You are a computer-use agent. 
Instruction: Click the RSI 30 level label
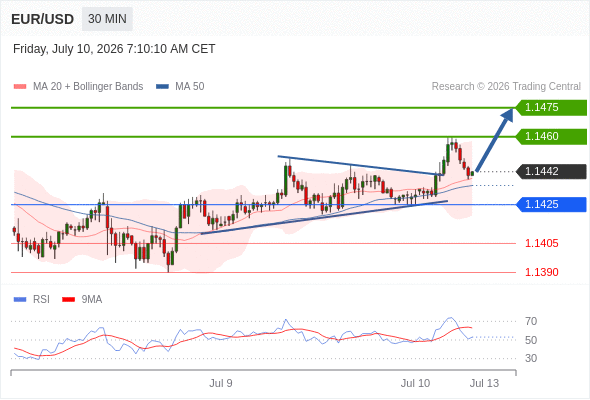531,358
